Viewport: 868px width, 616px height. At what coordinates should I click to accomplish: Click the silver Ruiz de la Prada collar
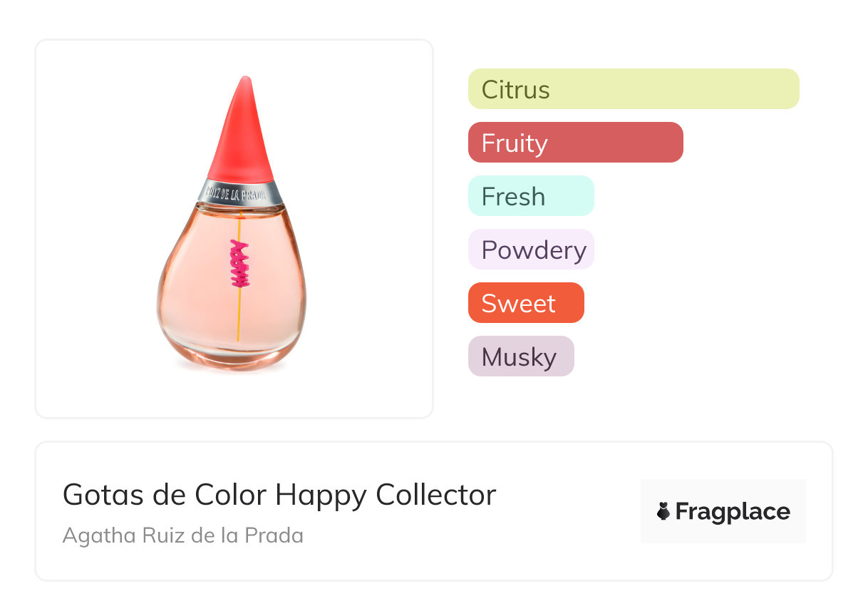240,192
